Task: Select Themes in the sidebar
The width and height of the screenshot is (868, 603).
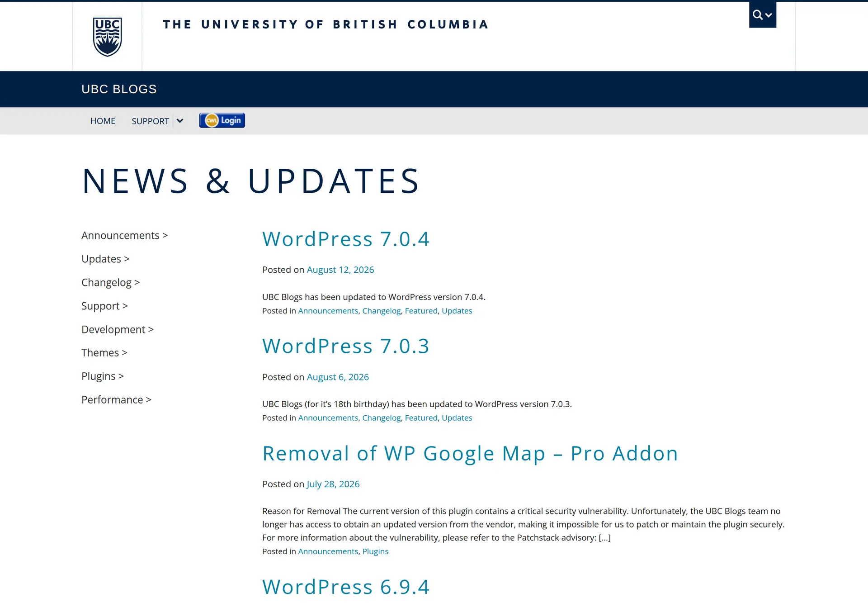Action: [x=104, y=352]
